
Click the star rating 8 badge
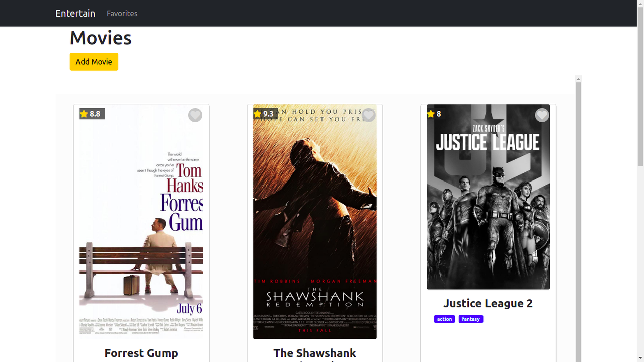click(435, 114)
